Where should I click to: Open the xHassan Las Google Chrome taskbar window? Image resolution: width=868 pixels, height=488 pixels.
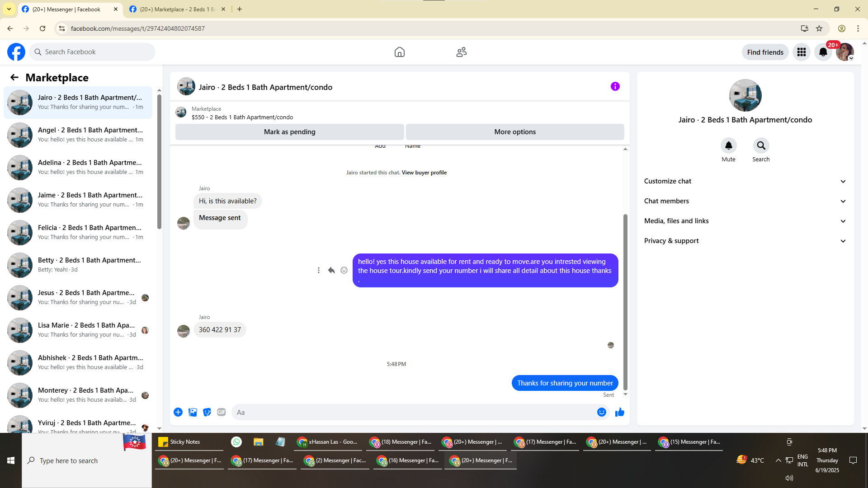[x=328, y=442]
